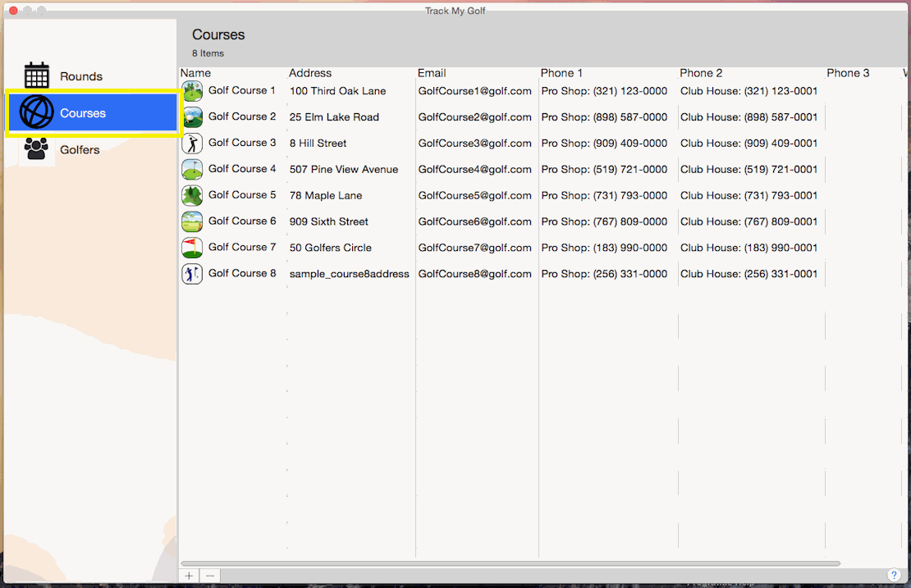Sort by the Address column header
911x588 pixels.
click(x=310, y=73)
